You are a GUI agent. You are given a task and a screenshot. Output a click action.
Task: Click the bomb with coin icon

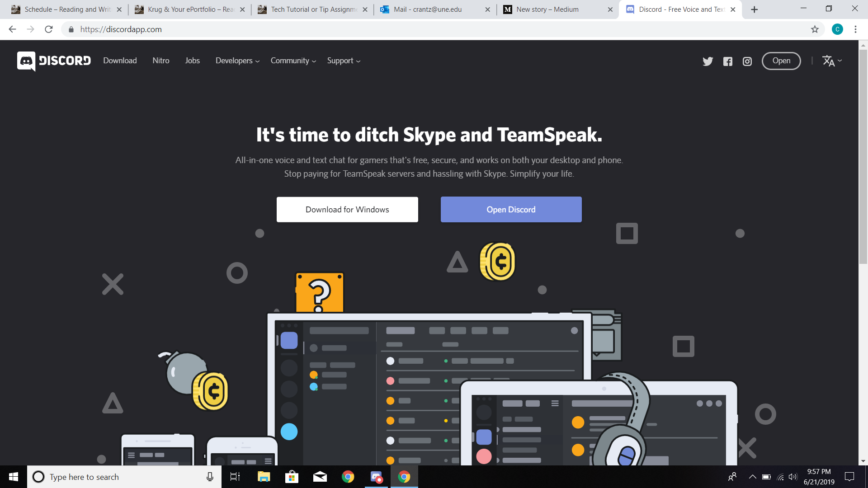pyautogui.click(x=191, y=381)
